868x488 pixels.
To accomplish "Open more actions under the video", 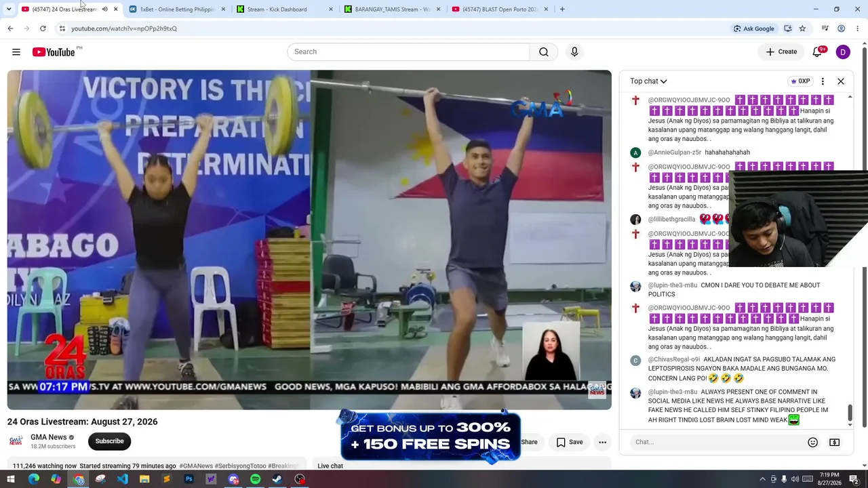I will tap(602, 442).
